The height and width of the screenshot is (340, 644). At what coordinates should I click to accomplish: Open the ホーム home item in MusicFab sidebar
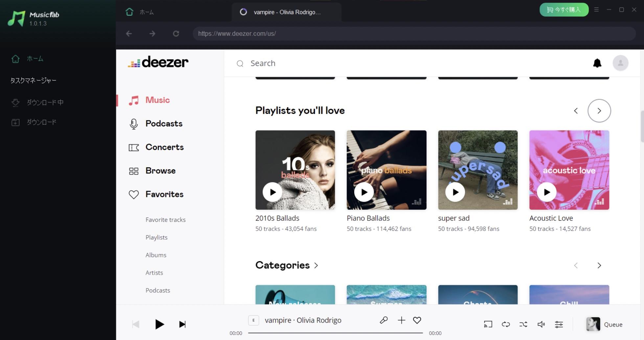28,59
